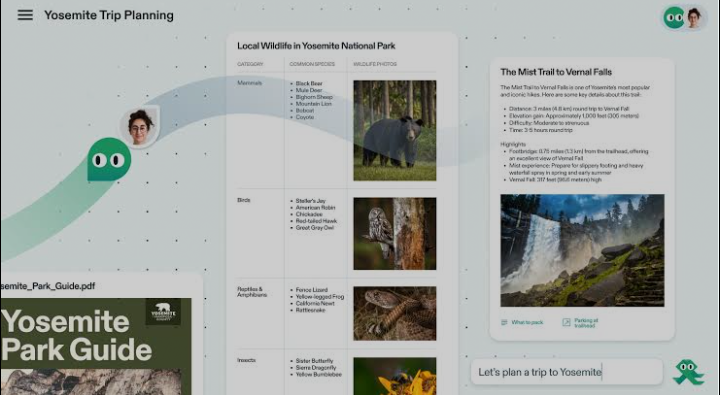Screen dimensions: 720x395
Task: Click Local Wildlife in Yosemite National Park heading
Action: (316, 46)
